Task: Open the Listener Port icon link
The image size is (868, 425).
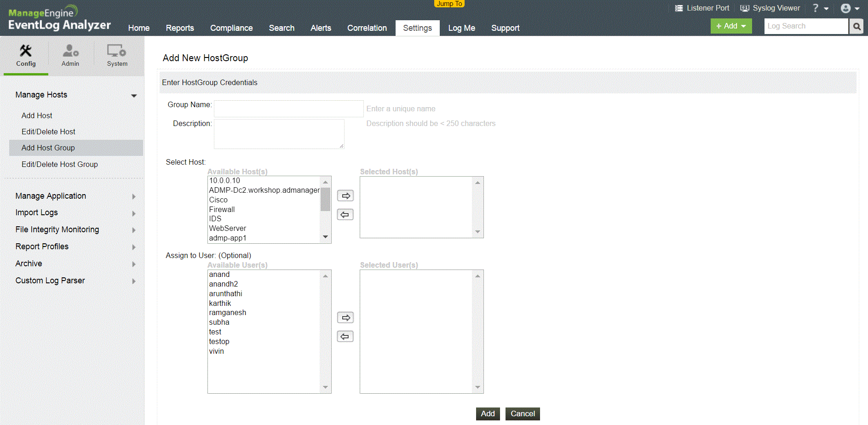Action: (x=678, y=8)
